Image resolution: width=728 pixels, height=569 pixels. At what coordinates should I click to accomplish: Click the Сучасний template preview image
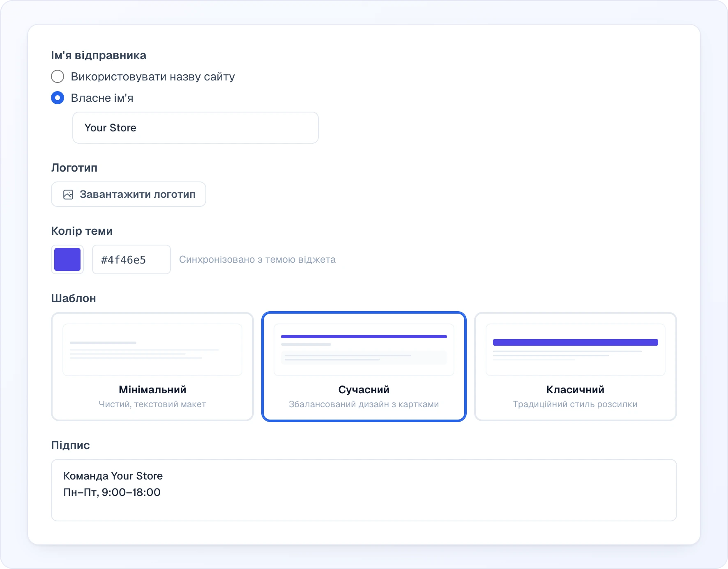click(x=364, y=350)
